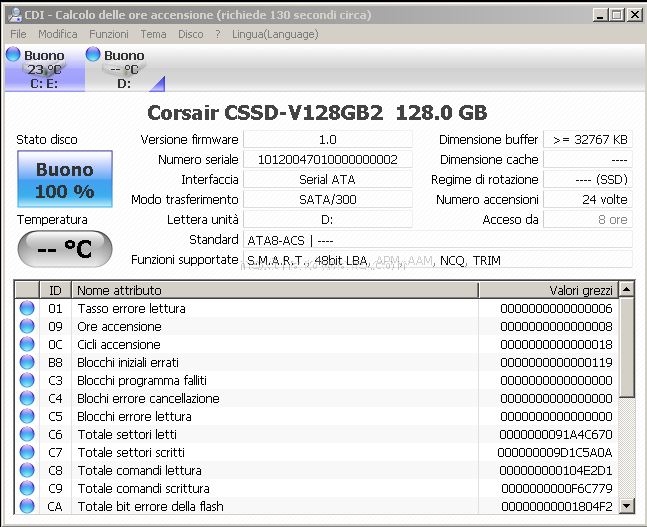This screenshot has width=647, height=527.
Task: Click the SATA/300 transfer mode field
Action: pyautogui.click(x=328, y=200)
